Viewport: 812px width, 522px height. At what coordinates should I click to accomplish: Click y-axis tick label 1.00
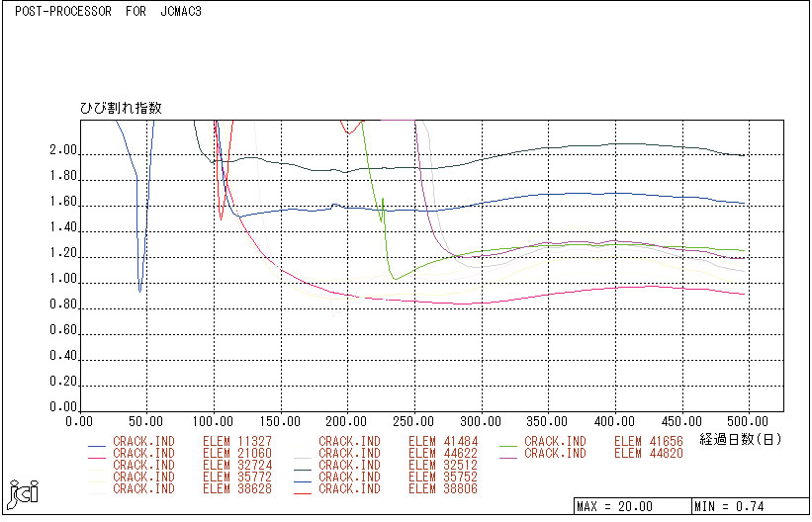[63, 279]
